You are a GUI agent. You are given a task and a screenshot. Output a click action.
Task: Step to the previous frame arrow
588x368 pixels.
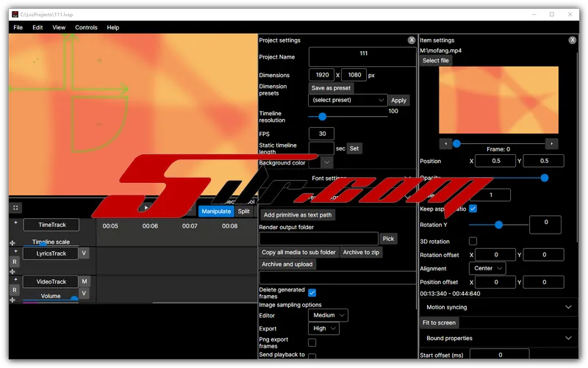coord(445,144)
